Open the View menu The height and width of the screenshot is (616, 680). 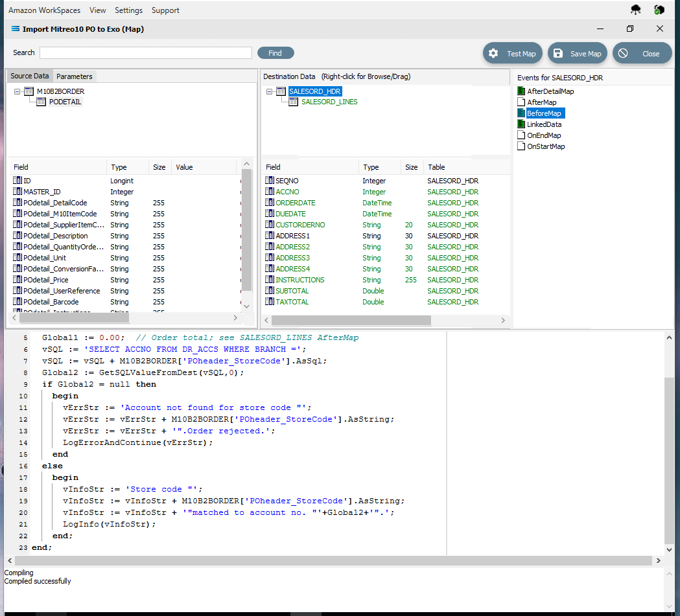(x=98, y=10)
